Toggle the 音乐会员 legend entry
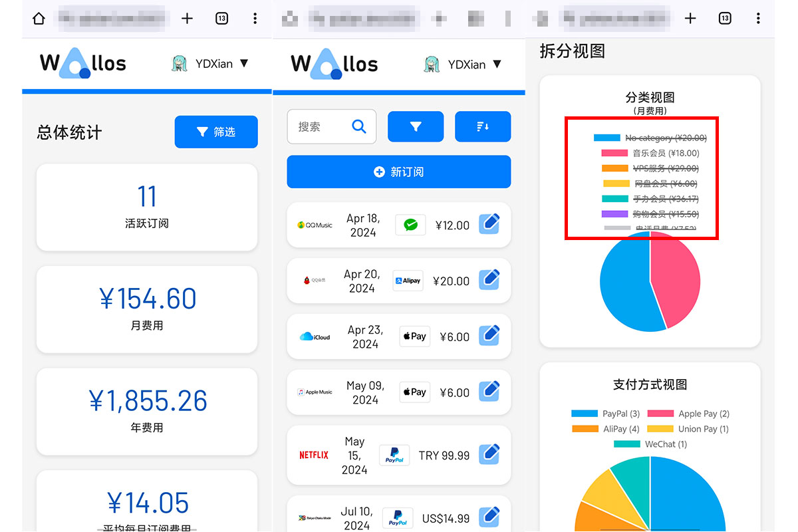Screen dimensions: 798x532 click(650, 153)
